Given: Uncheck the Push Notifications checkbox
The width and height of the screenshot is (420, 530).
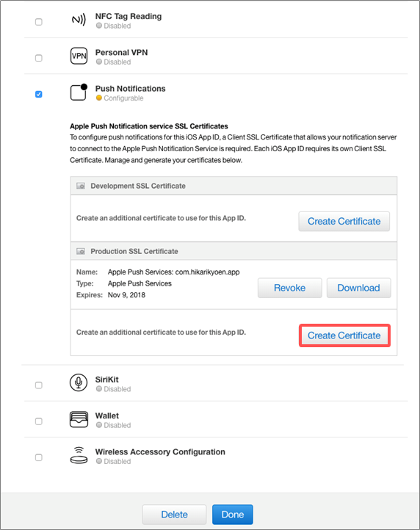Looking at the screenshot, I should pos(39,94).
